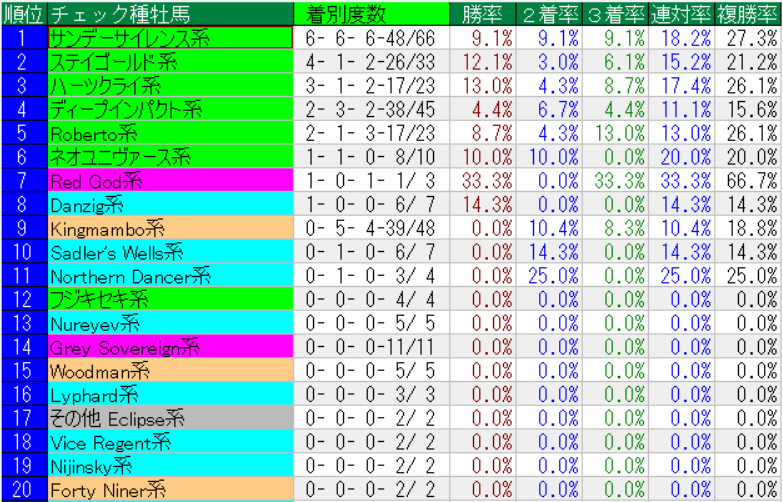Click the 連対率 column header
Viewport: 783px width, 502px height.
[x=681, y=14]
